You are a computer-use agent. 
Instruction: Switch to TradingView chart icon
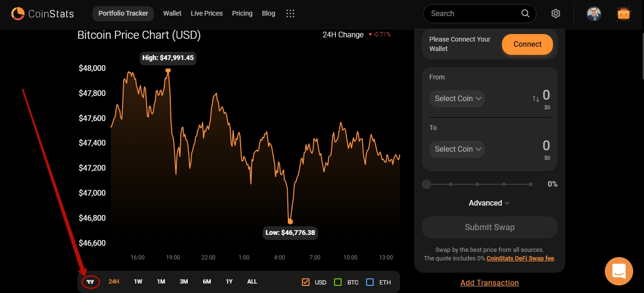[x=91, y=282]
